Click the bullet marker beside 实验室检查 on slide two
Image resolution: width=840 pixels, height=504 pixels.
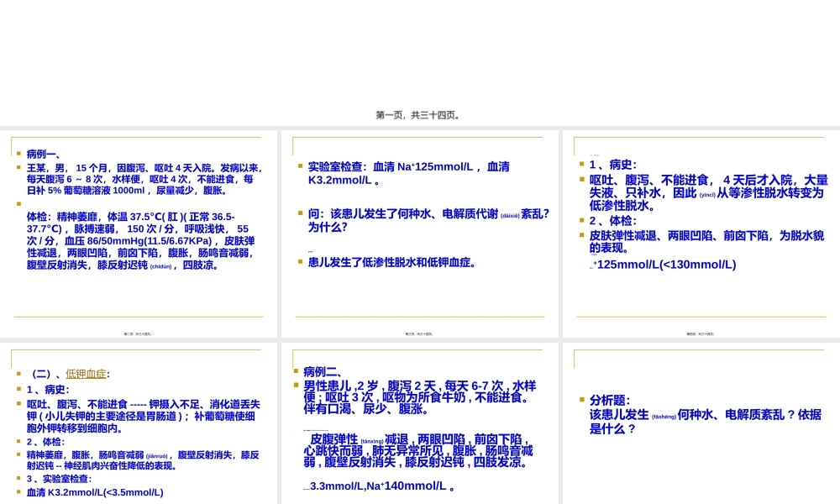click(x=298, y=165)
